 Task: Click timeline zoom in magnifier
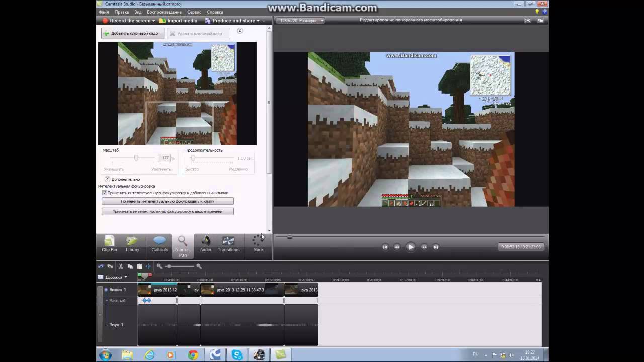[199, 266]
